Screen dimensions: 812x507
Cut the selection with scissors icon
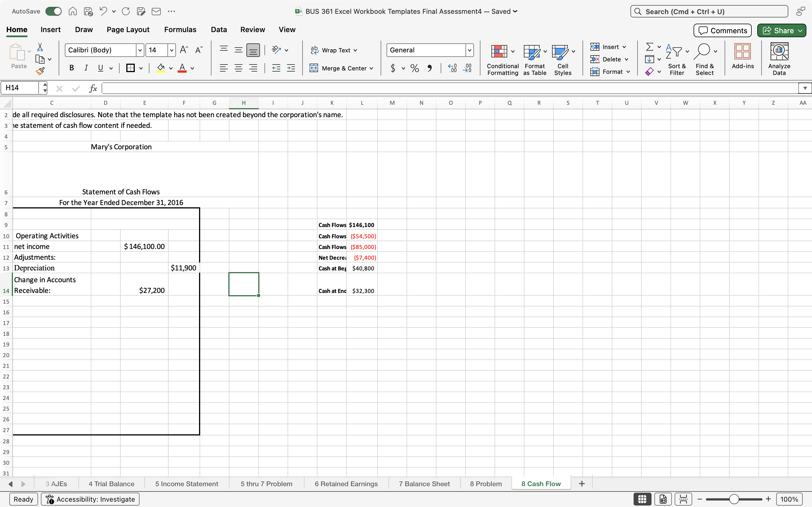pyautogui.click(x=40, y=46)
